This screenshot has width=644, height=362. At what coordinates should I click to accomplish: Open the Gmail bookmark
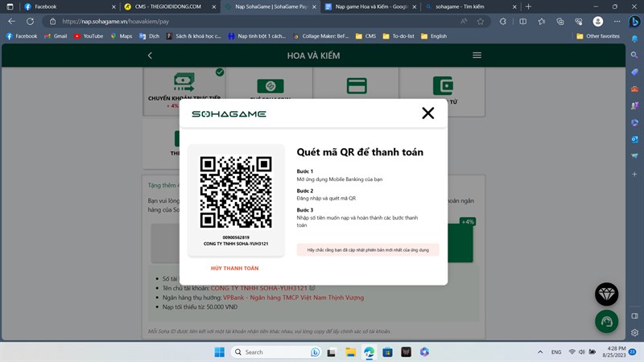[56, 36]
